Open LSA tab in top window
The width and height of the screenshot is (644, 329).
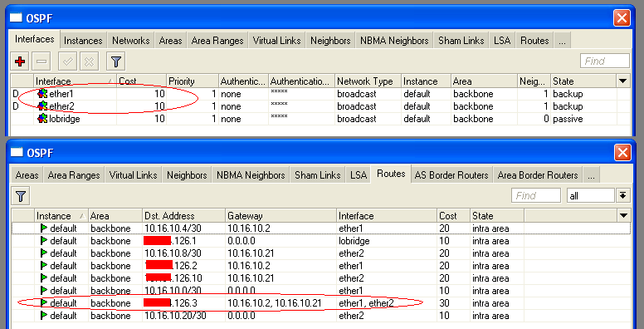[x=502, y=41]
